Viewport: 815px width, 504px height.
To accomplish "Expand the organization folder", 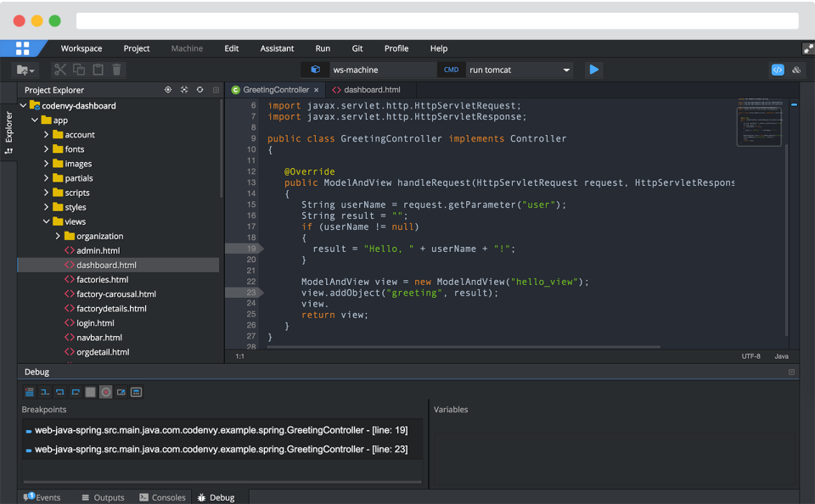I will (x=58, y=236).
